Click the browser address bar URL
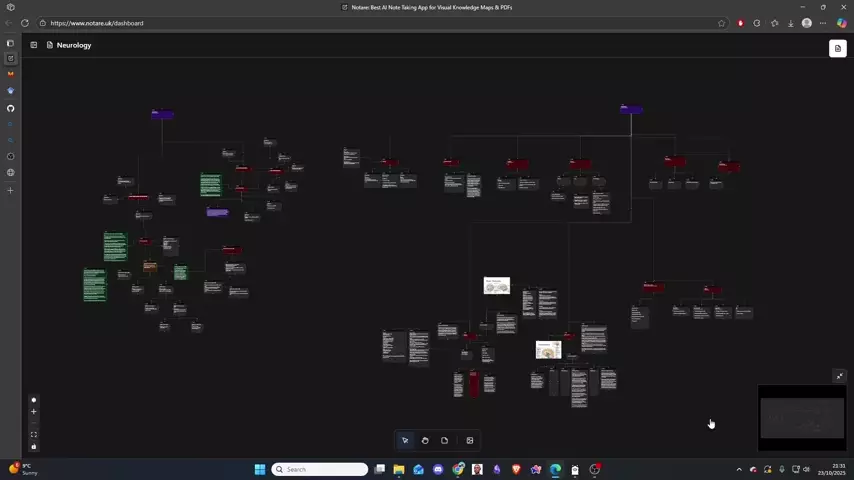Image resolution: width=854 pixels, height=480 pixels. click(x=97, y=23)
